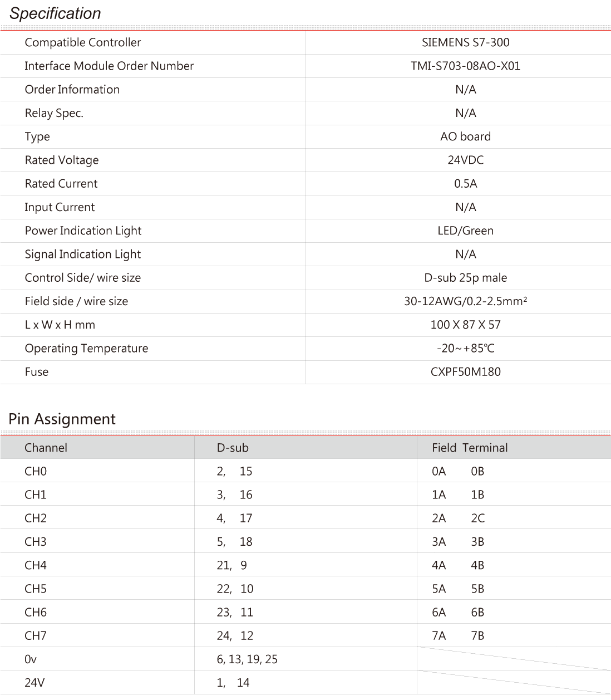611x700 pixels.
Task: Click the 'Power Indication Light' label
Action: (x=83, y=231)
